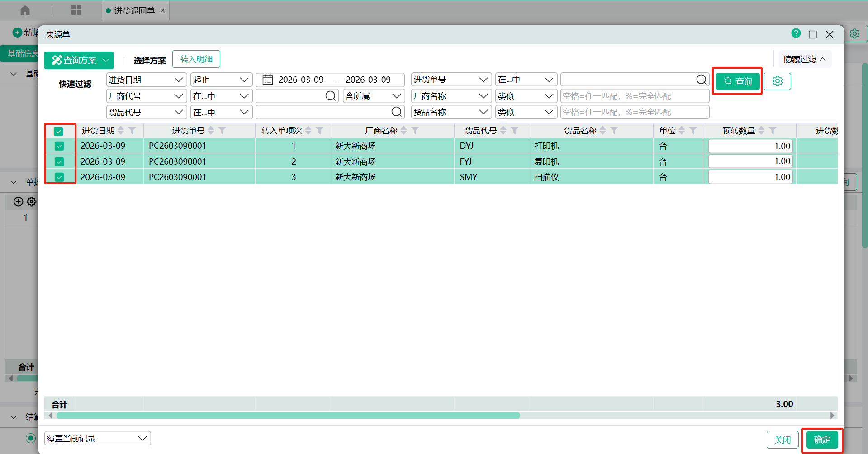Click the 确定 button
868x454 pixels.
(821, 440)
